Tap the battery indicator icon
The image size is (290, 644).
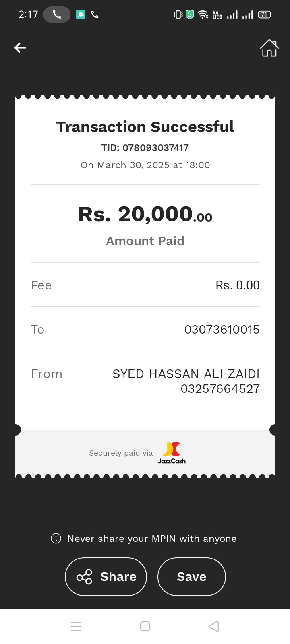tap(265, 15)
